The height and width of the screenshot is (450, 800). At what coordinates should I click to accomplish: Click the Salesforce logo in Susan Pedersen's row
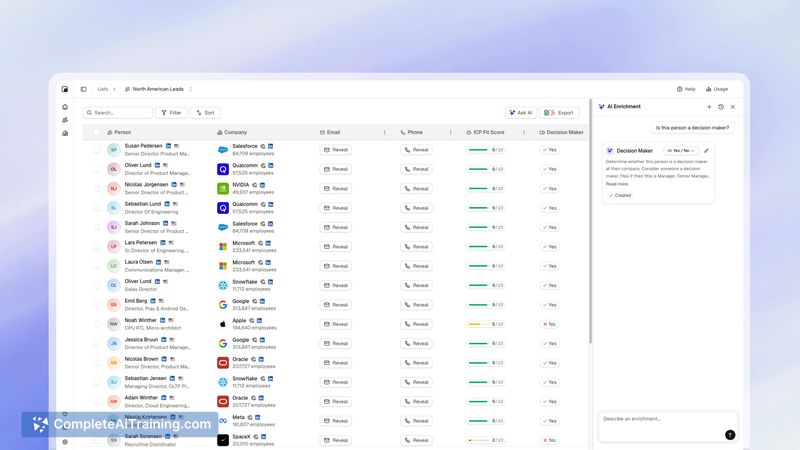click(x=223, y=150)
